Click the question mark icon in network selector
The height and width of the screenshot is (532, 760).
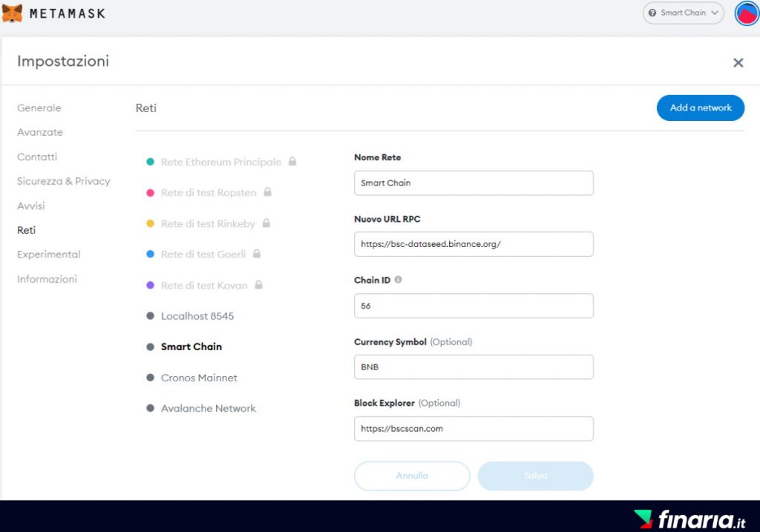tap(652, 13)
